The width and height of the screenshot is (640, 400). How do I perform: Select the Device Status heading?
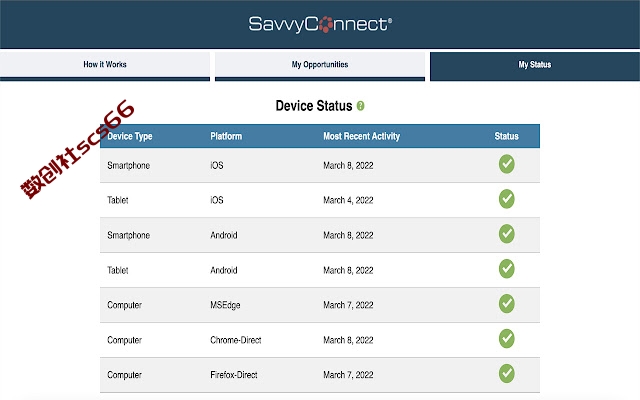point(314,106)
